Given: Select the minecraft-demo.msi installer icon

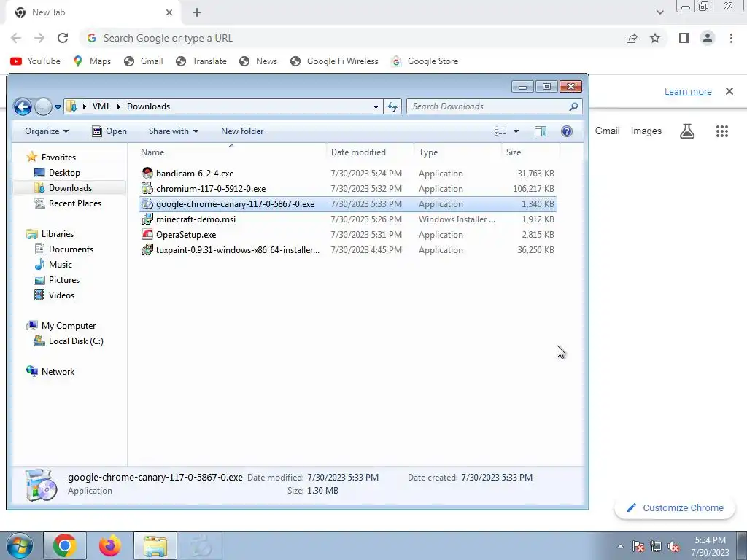Looking at the screenshot, I should [147, 219].
